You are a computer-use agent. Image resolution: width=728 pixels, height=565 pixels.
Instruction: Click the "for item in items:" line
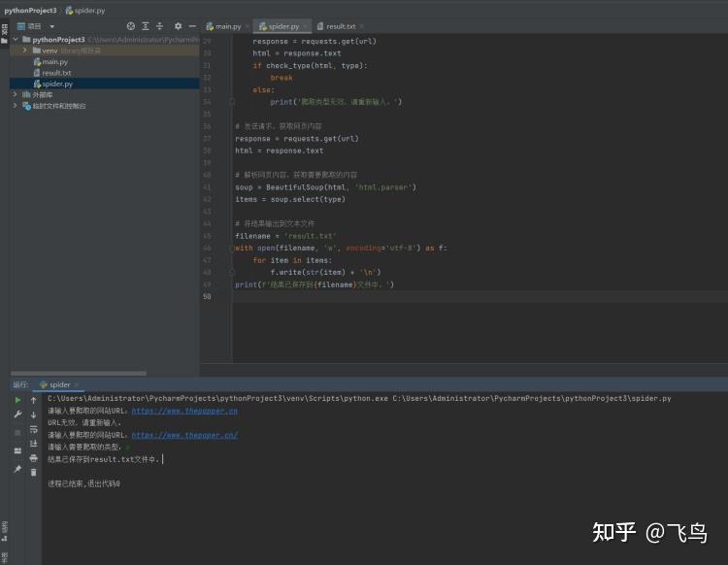(292, 260)
